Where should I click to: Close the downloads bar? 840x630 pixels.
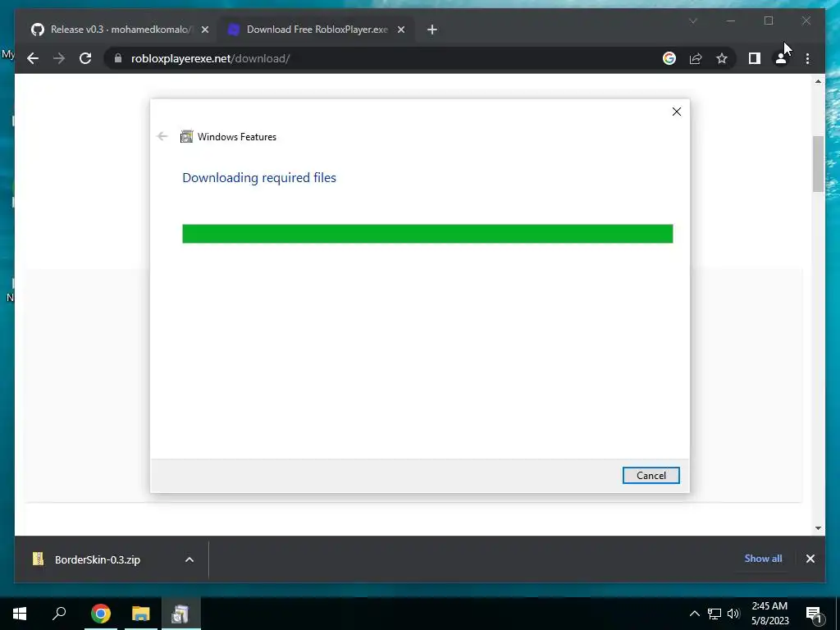click(x=810, y=559)
